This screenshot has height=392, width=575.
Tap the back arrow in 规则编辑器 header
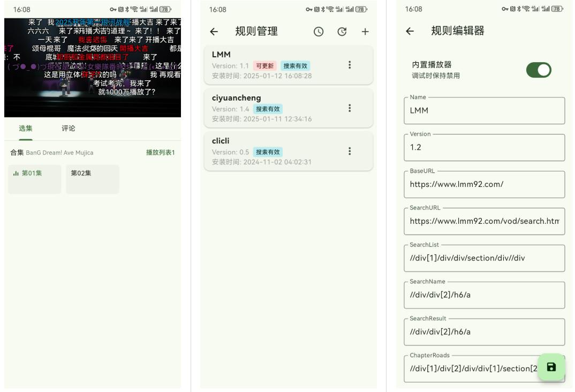410,31
